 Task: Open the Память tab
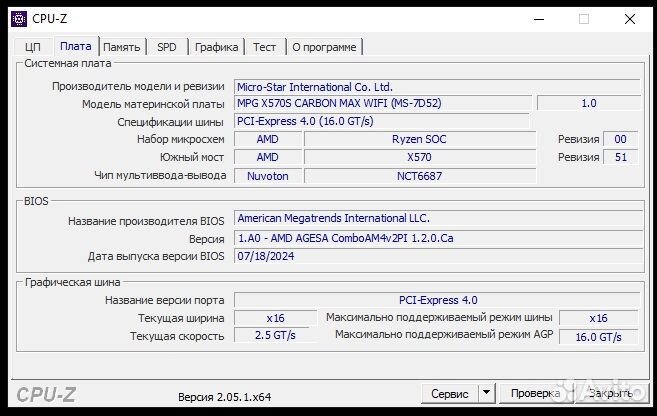(122, 47)
